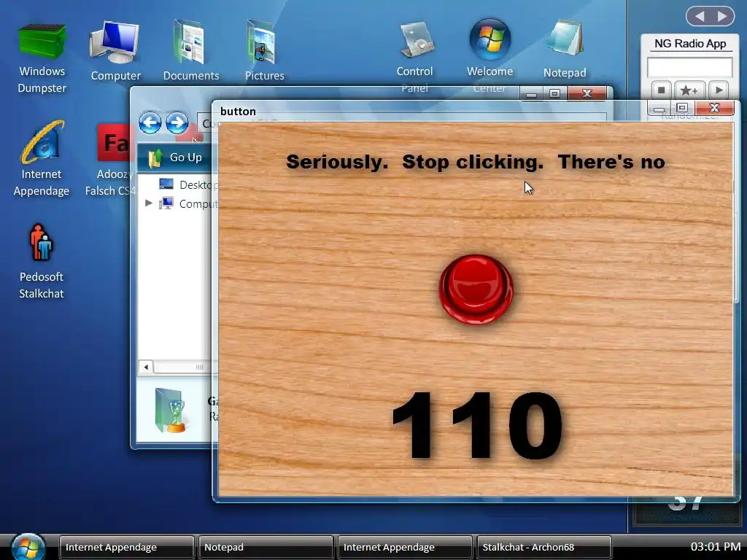
Task: Switch to Stalkchat - Archon68 taskbar item
Action: tap(543, 547)
